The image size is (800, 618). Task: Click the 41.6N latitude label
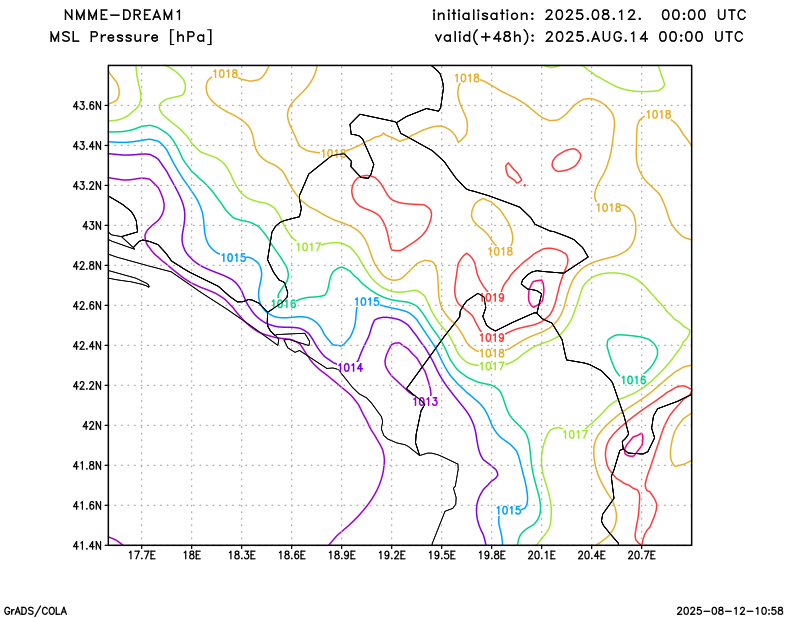pyautogui.click(x=87, y=506)
